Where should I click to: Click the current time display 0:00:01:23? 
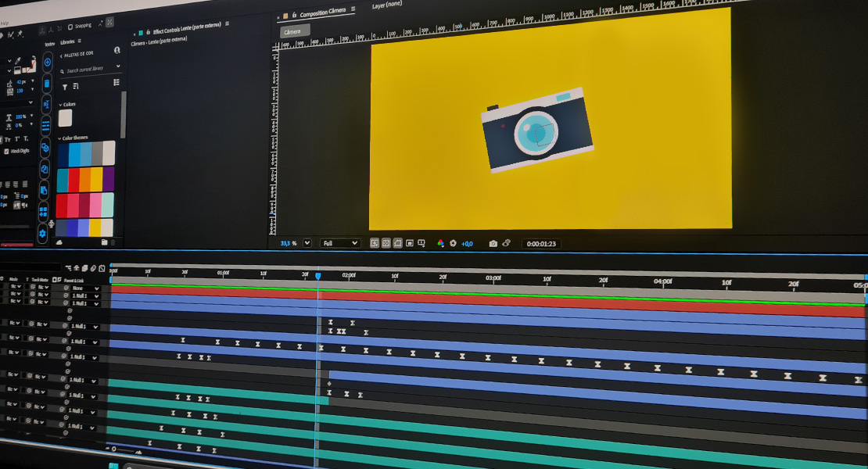pos(540,244)
